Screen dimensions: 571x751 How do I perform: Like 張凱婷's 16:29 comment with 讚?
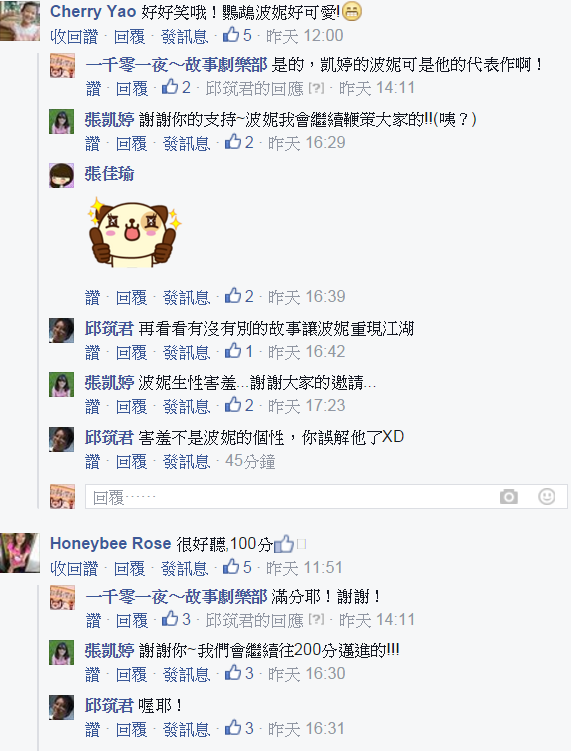tap(92, 143)
